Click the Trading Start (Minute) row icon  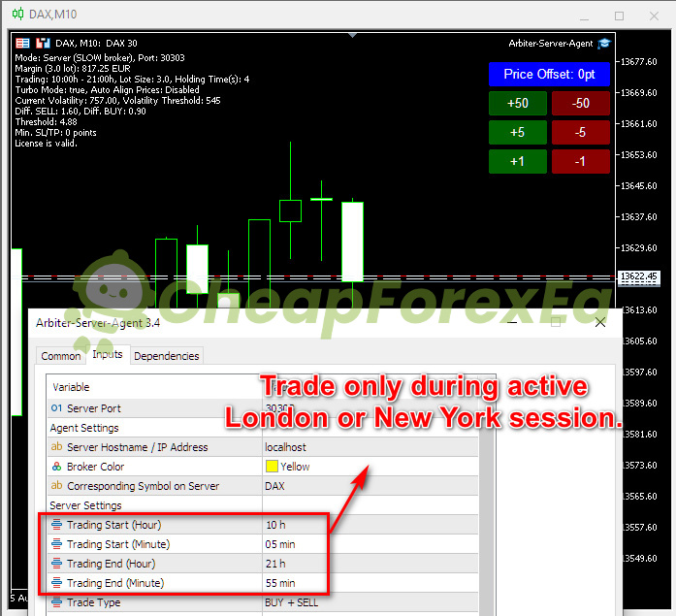click(x=56, y=544)
